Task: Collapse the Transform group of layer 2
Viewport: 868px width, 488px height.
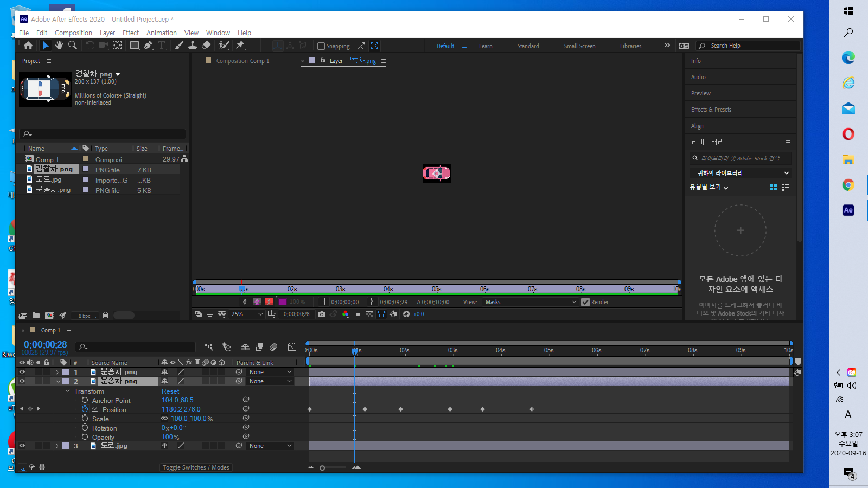Action: (x=67, y=391)
